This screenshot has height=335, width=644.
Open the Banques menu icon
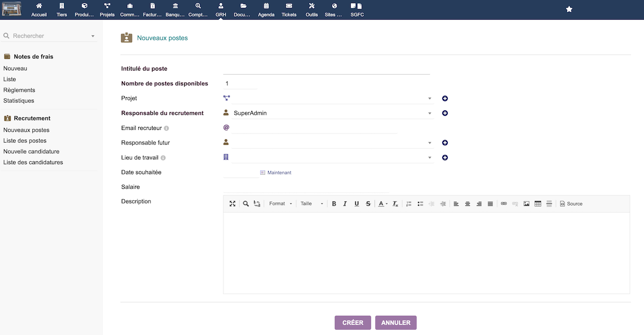point(175,6)
